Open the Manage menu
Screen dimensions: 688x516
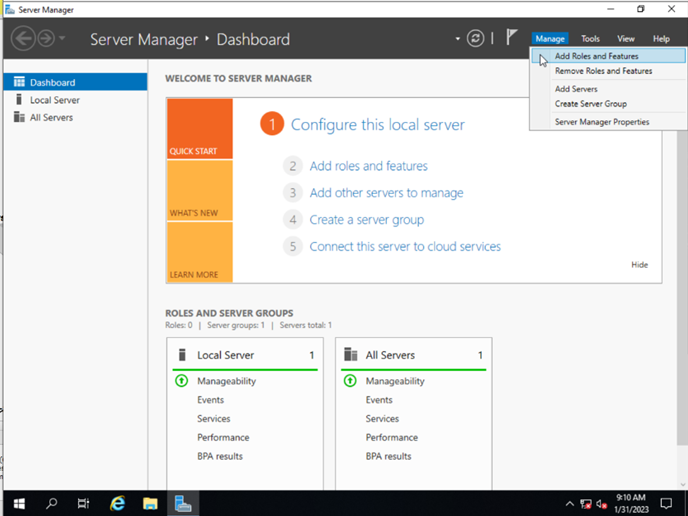(x=550, y=39)
